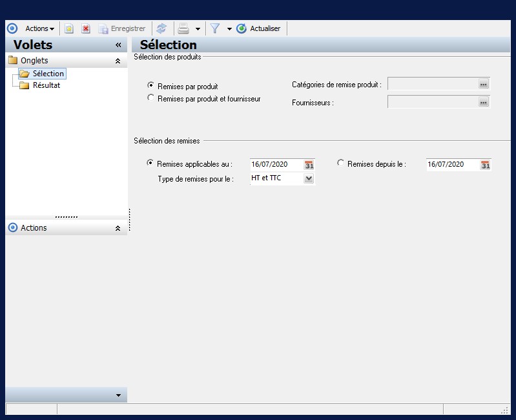
Task: Open the Actions toolbar menu
Action: 39,28
